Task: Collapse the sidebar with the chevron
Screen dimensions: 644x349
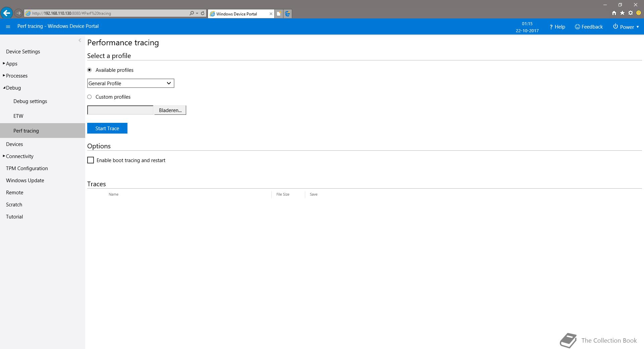Action: [x=80, y=40]
